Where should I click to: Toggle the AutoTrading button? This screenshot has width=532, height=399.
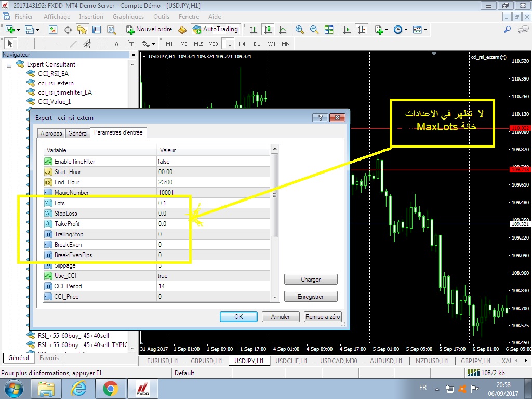point(215,30)
